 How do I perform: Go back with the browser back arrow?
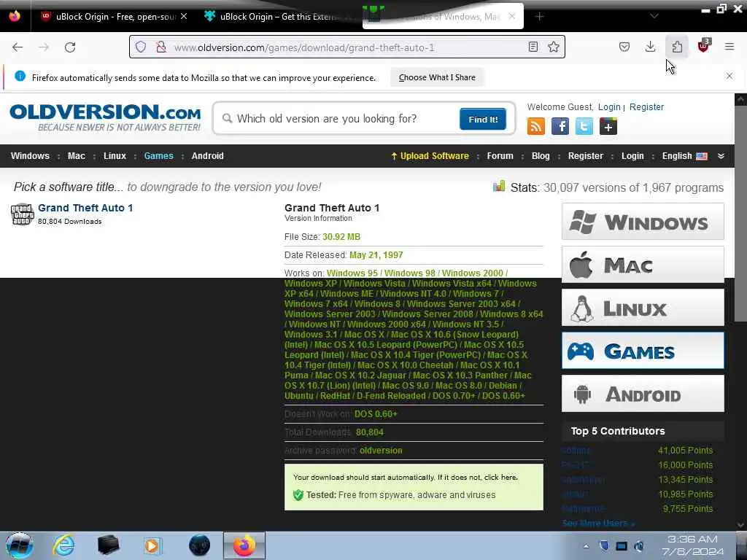pos(18,47)
